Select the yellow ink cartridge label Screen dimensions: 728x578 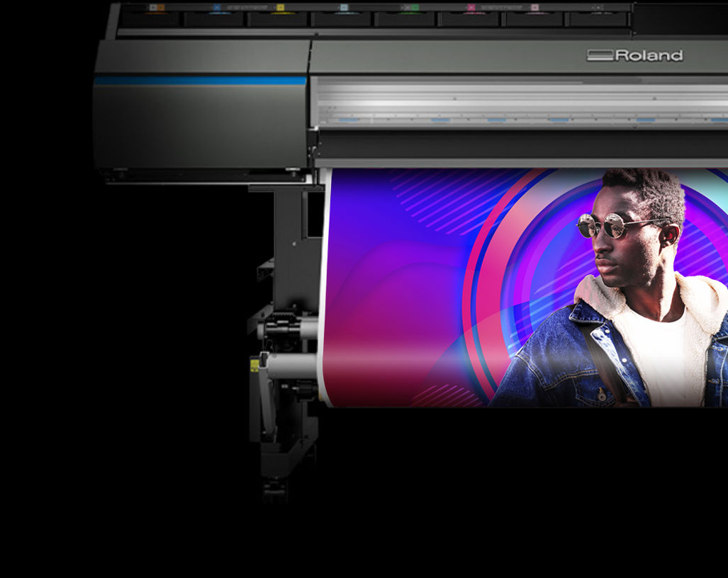coord(280,8)
